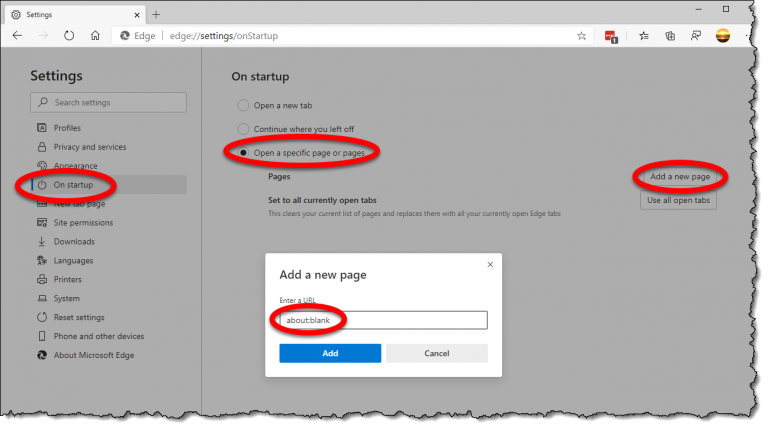
Task: Open Appearance settings section
Action: [75, 166]
